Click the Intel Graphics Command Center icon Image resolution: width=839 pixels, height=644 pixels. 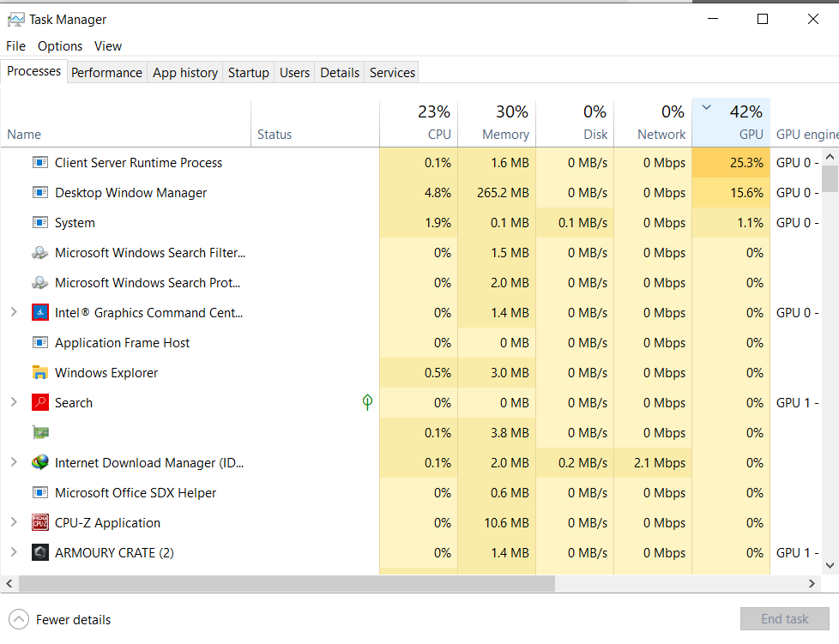(x=40, y=312)
